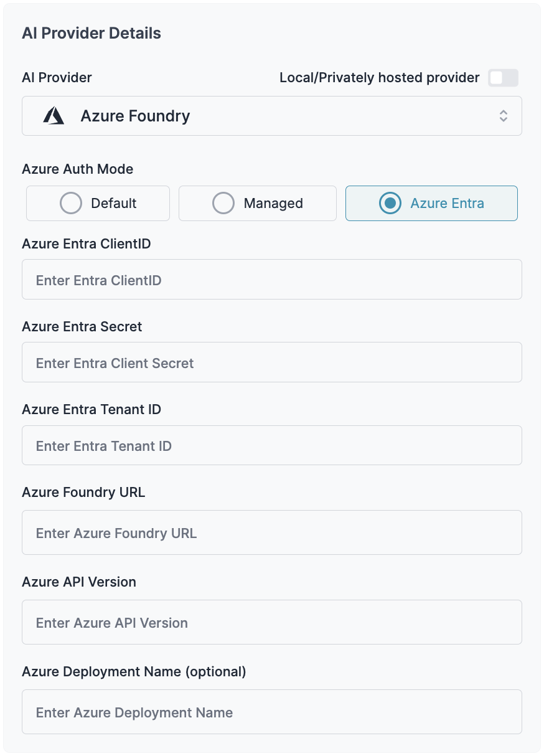Click the Azure Entra ClientID field label
The image size is (544, 756).
(x=86, y=243)
